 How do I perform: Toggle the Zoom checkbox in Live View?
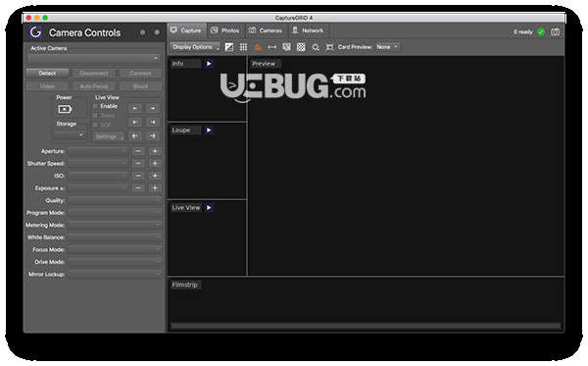click(95, 116)
